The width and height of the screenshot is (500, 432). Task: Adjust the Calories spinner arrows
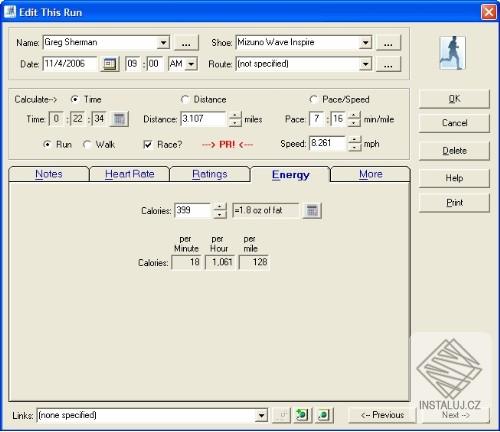click(x=219, y=211)
